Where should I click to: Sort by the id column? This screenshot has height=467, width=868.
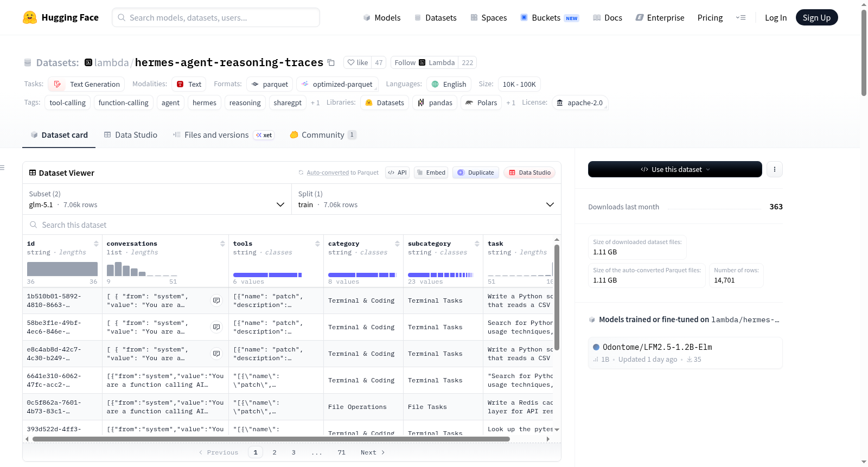tap(96, 244)
